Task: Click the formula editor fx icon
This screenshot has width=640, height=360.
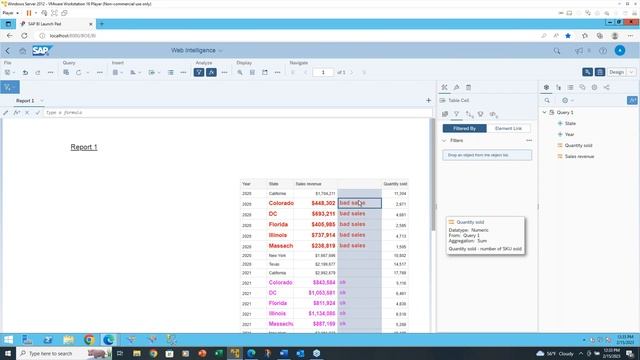Action: [17, 112]
